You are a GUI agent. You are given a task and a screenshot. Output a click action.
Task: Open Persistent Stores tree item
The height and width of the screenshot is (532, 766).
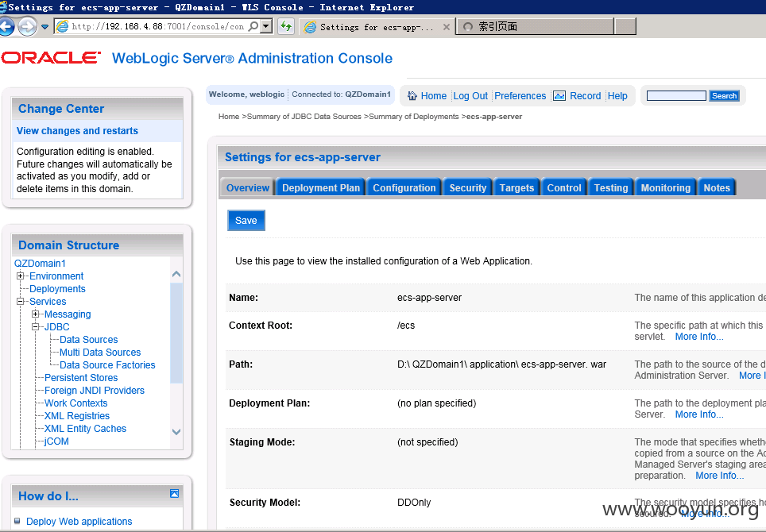[81, 378]
